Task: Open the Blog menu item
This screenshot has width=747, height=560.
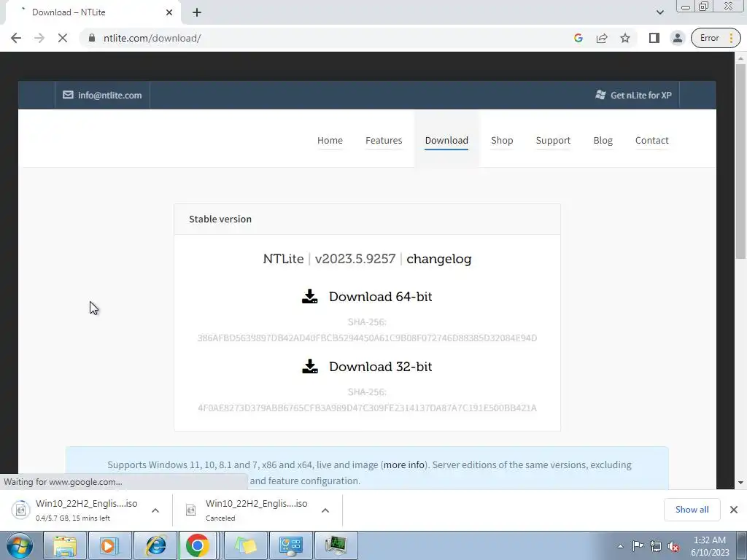Action: coord(603,141)
